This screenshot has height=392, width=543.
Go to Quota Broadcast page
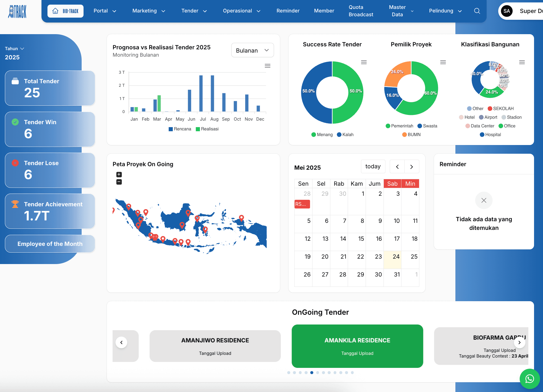pos(361,11)
